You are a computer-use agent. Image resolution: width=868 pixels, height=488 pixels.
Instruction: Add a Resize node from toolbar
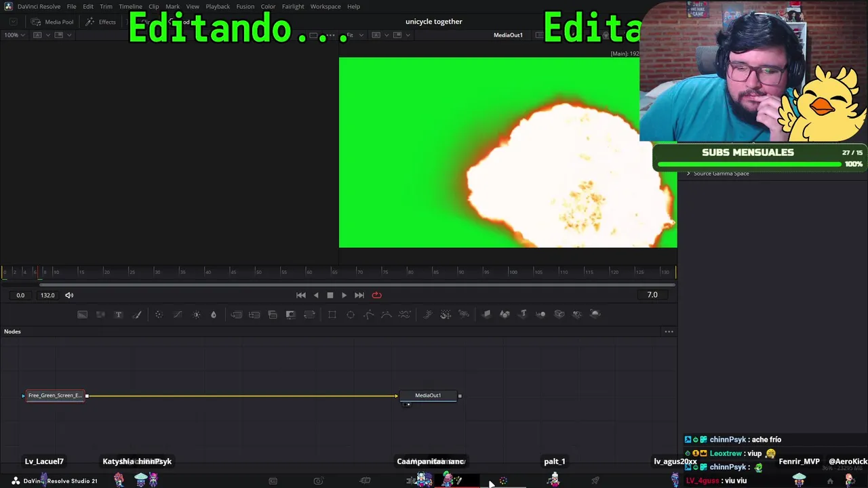(x=291, y=314)
